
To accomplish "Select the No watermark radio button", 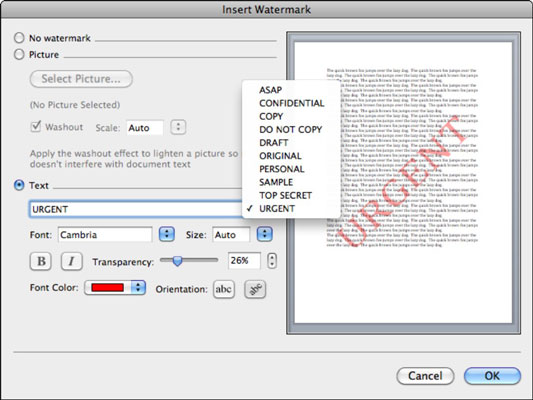I will pos(19,38).
